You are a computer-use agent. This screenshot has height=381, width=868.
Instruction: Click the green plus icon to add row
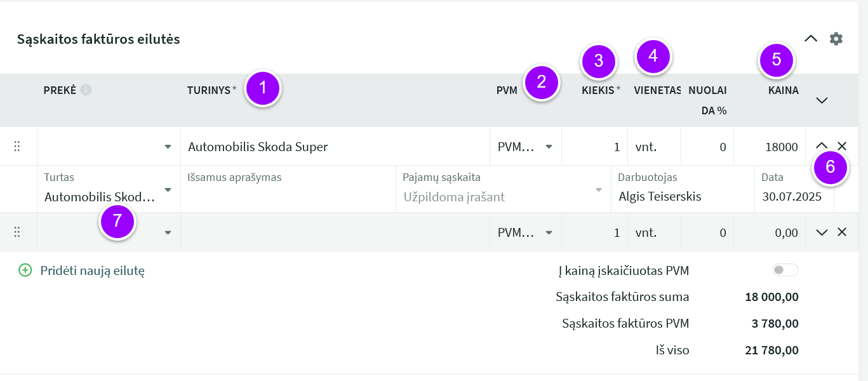click(x=25, y=271)
